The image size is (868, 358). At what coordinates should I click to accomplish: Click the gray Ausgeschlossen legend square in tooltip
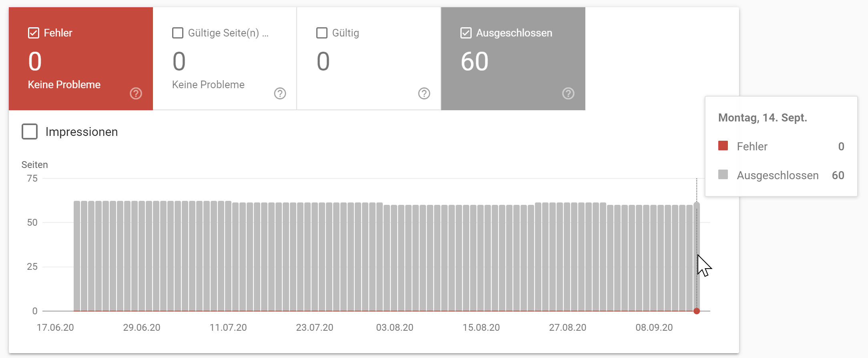tap(723, 175)
